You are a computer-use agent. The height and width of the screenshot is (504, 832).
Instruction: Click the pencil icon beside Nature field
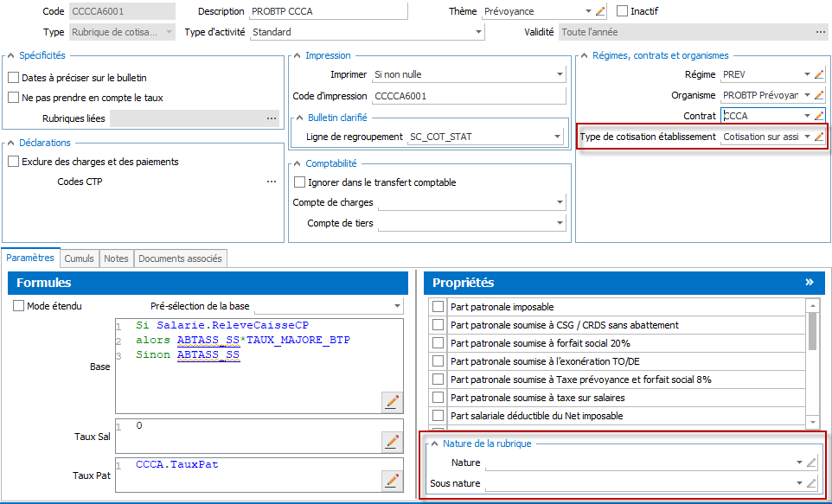(810, 463)
